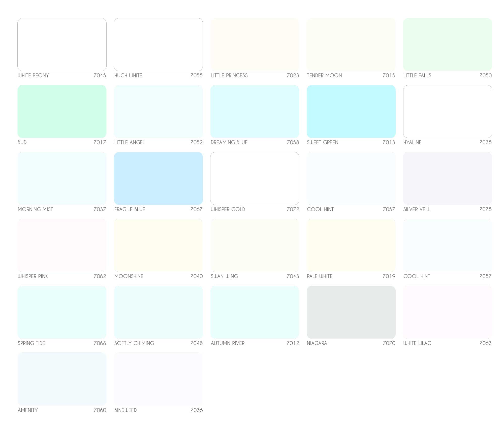Select the Little Falls 7050 swatch
The width and height of the screenshot is (504, 429).
tap(448, 44)
